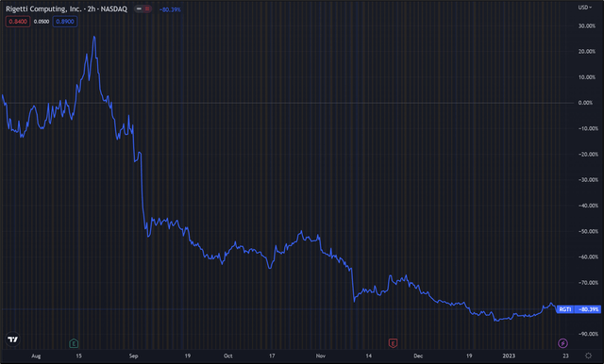Click the -80.39% value in RGTI label
The image size is (604, 364).
point(588,309)
